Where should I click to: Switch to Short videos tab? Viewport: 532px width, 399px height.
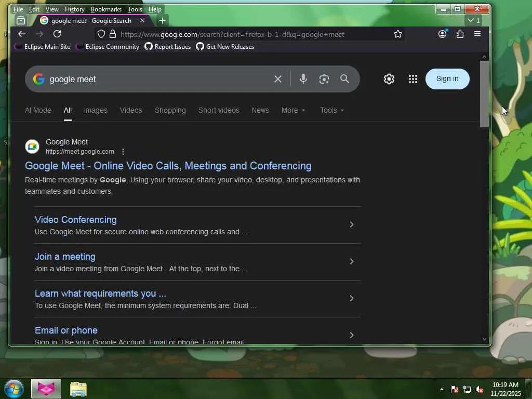219,110
